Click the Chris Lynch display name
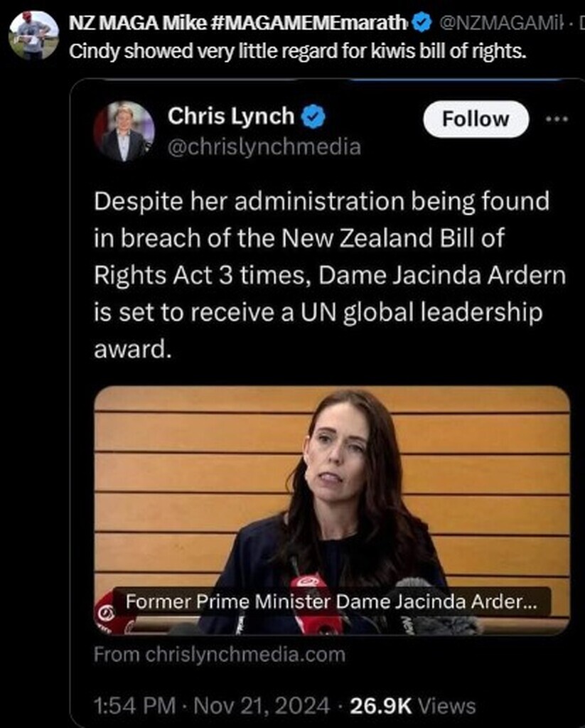585x728 pixels. (x=231, y=116)
